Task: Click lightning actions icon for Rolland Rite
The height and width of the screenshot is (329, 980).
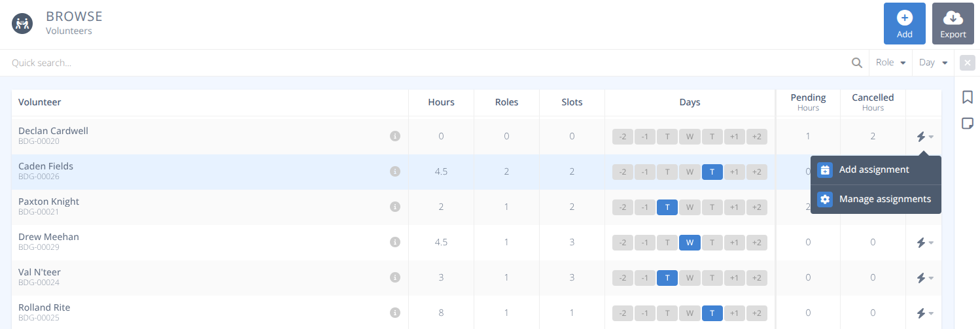Action: (924, 313)
